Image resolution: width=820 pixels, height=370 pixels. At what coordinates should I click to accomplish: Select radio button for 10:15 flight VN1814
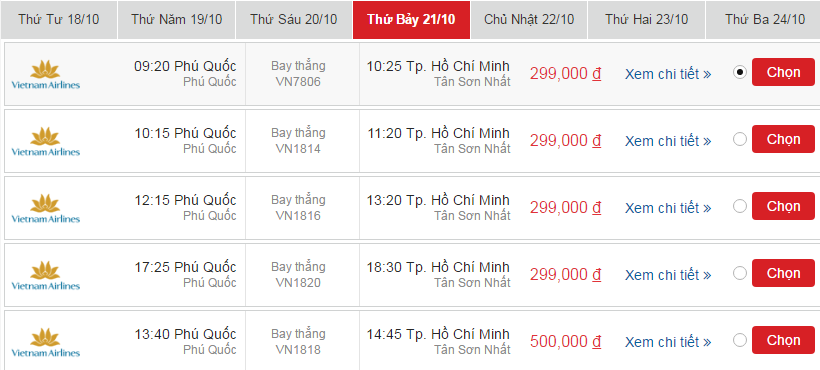(x=739, y=139)
